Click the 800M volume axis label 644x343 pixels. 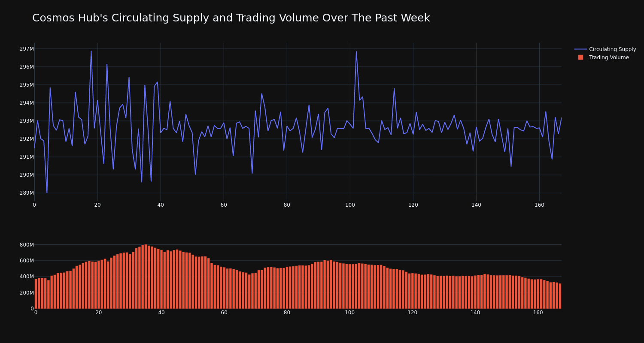pos(27,245)
